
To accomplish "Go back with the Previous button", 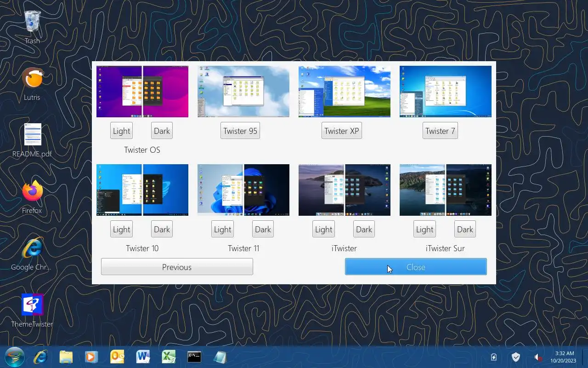I will 177,267.
